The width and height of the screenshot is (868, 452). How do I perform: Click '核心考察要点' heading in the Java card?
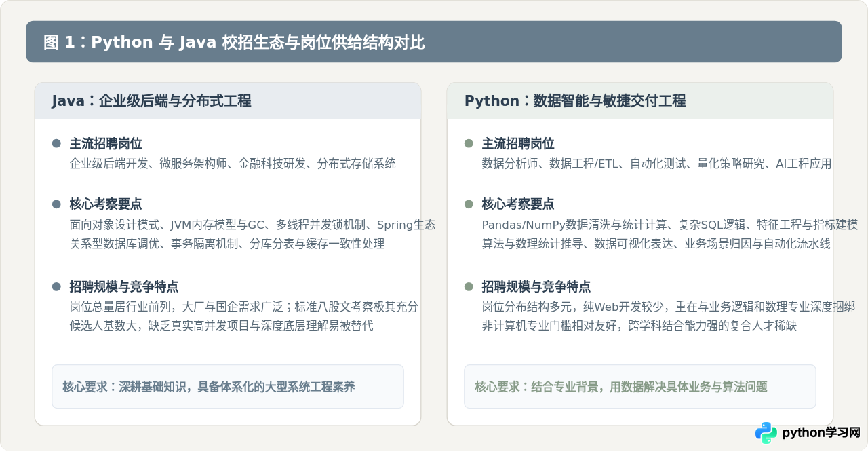tap(106, 204)
